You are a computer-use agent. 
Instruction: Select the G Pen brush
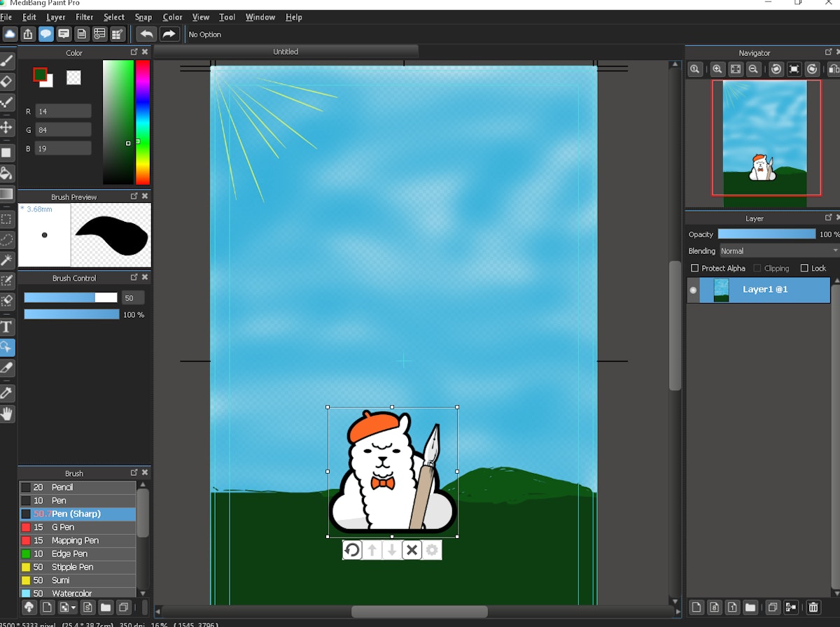[77, 527]
